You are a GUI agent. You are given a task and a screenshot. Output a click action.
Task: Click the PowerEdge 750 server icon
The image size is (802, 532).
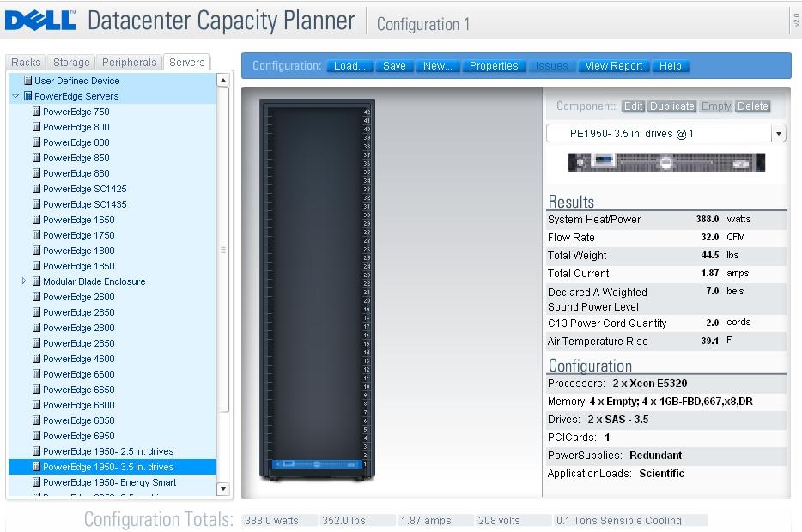pyautogui.click(x=36, y=112)
